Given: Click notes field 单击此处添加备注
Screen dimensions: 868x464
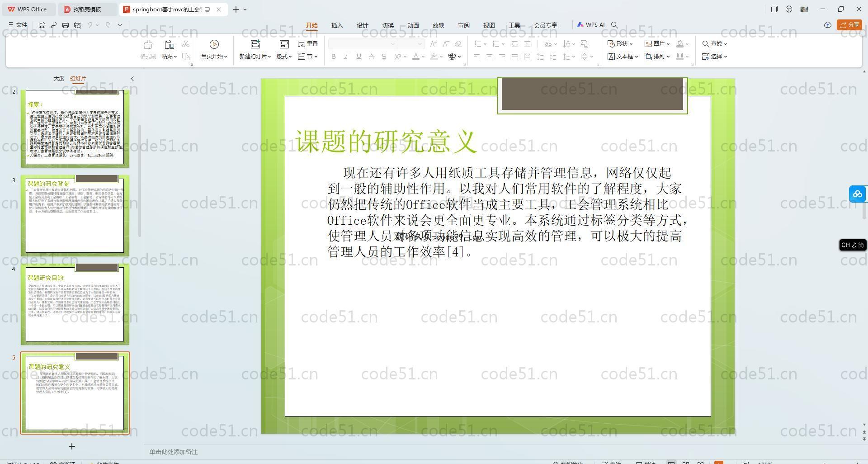Looking at the screenshot, I should (174, 452).
